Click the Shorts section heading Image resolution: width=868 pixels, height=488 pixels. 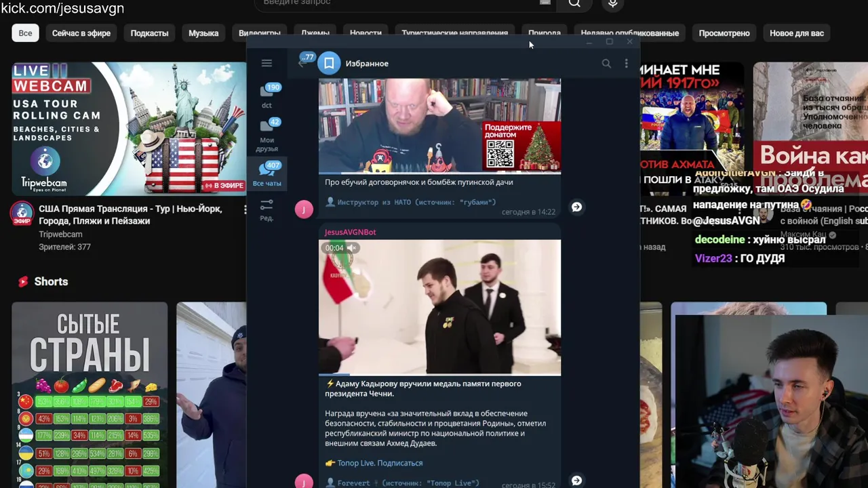51,281
